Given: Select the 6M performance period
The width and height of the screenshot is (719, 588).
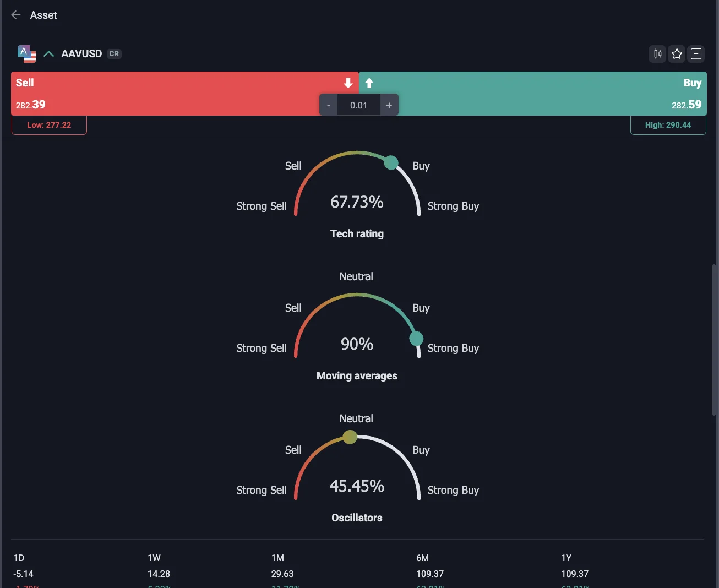Looking at the screenshot, I should point(422,558).
